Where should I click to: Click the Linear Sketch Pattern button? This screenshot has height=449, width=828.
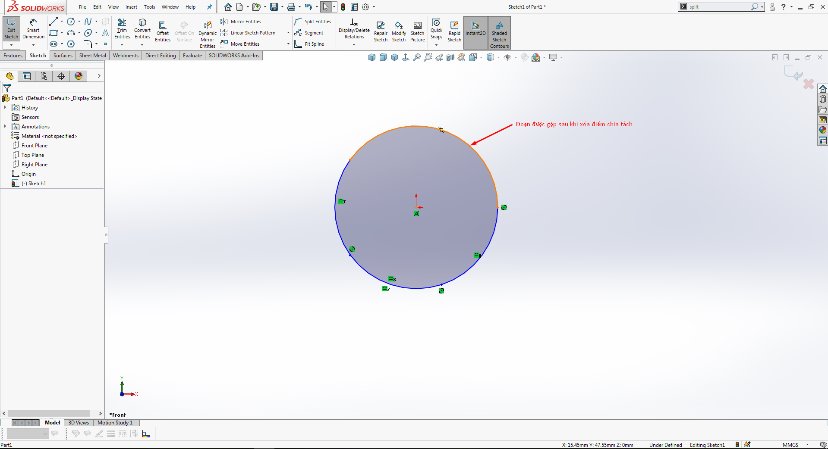[254, 32]
